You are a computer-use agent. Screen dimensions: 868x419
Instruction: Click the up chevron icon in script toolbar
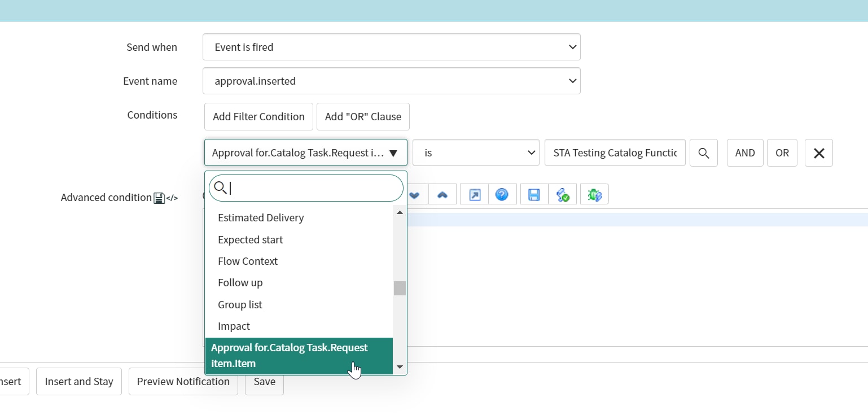[x=442, y=195]
